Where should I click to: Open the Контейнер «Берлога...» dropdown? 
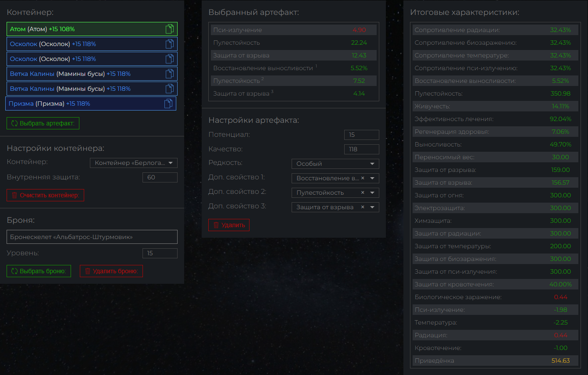click(x=134, y=163)
